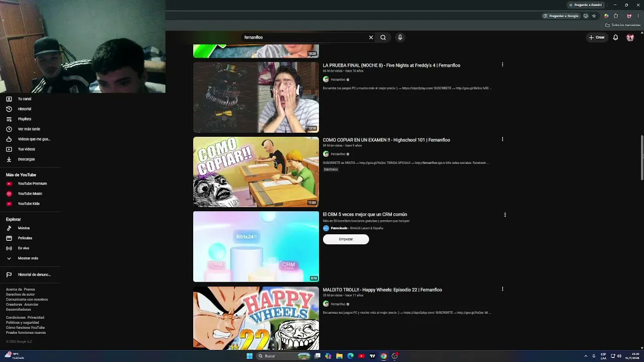Open COMO COPIAR EN UN EXAMEN video title
Screen dimensions: 644x362
point(386,140)
